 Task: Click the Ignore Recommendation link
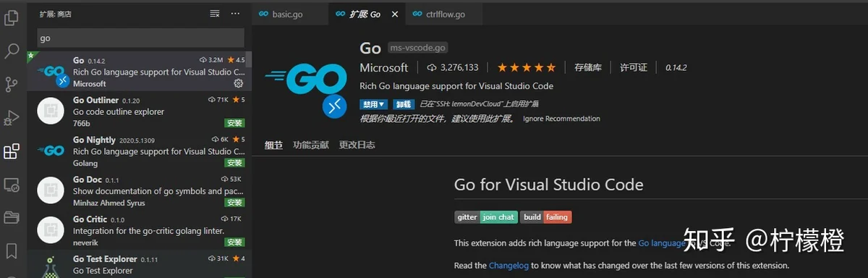coord(561,119)
